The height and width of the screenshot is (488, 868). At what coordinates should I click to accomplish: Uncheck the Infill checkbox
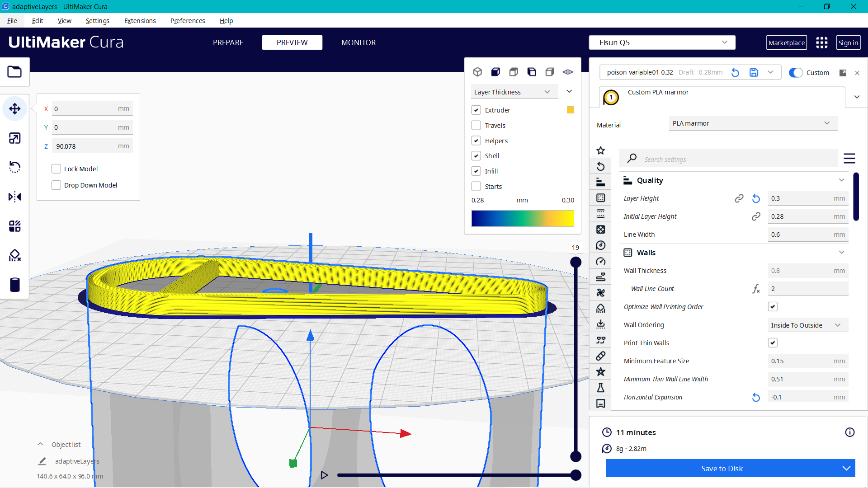(x=476, y=171)
